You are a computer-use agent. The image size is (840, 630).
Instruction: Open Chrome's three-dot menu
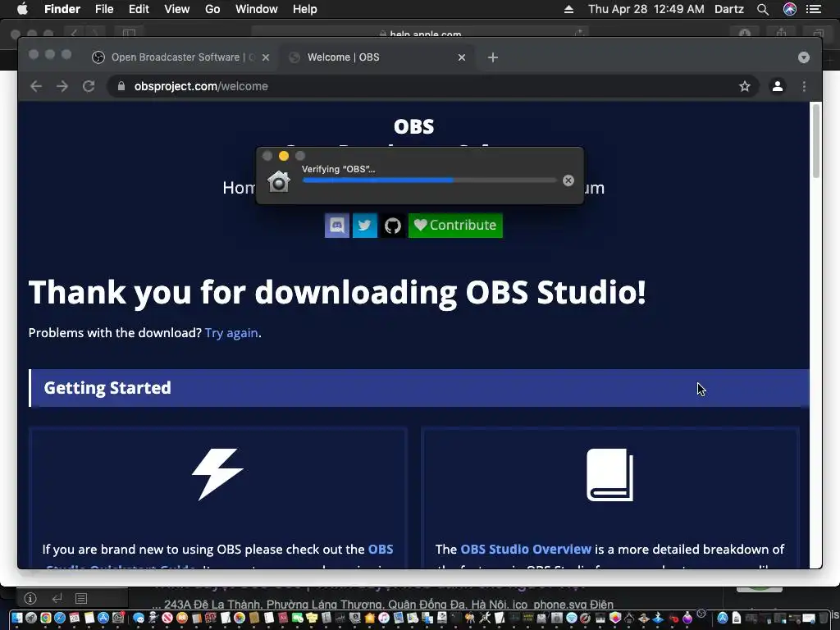[x=804, y=86]
